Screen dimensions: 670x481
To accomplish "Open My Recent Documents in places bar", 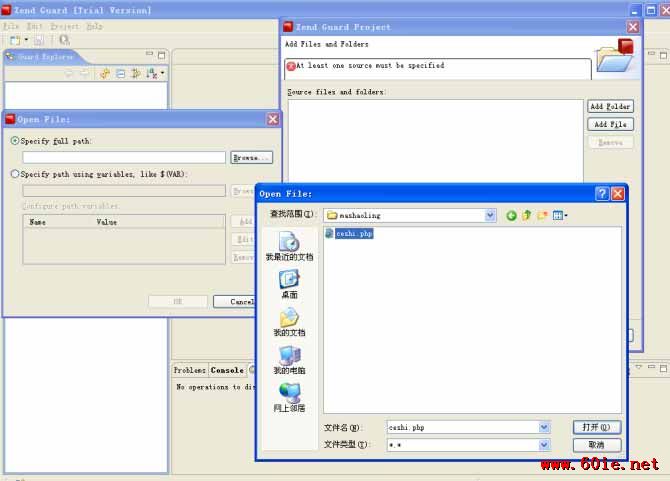I will click(289, 246).
